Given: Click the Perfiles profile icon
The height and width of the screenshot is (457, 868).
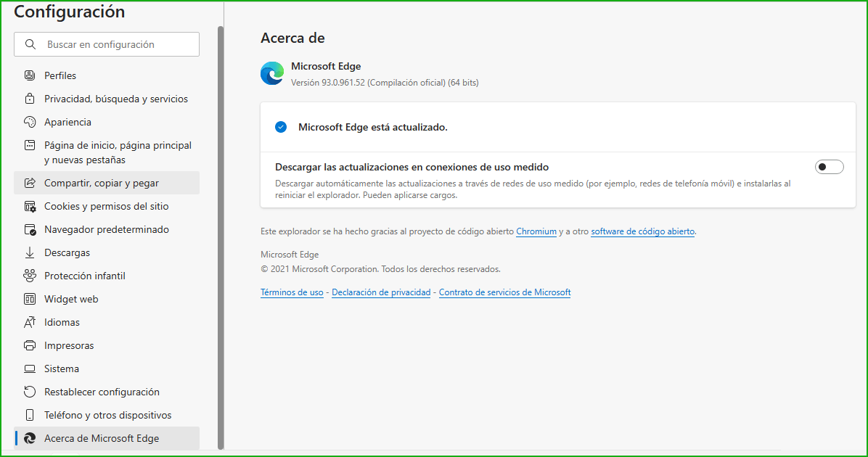Looking at the screenshot, I should tap(30, 75).
